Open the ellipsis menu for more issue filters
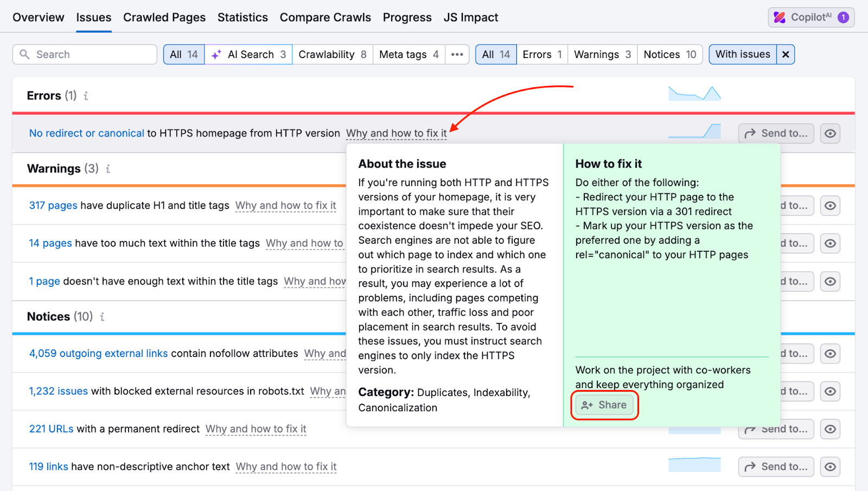Viewport: 868px width, 491px height. click(x=457, y=54)
